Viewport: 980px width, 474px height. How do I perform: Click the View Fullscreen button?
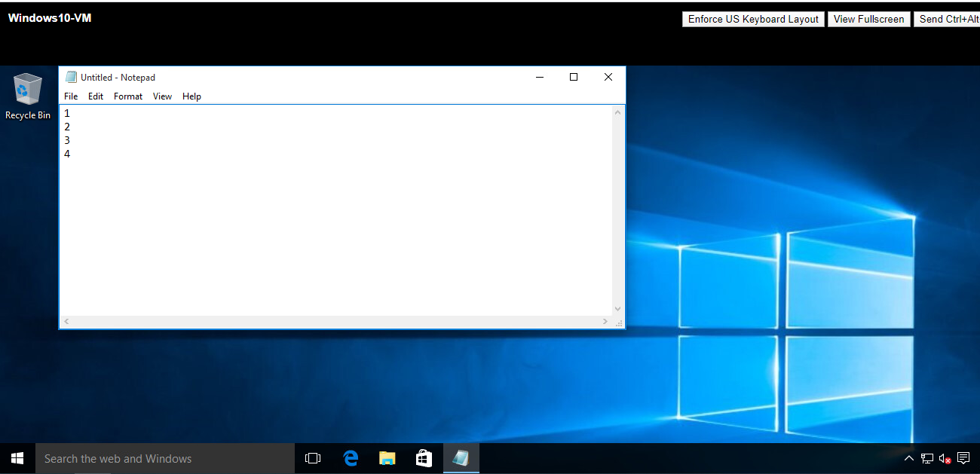(868, 20)
